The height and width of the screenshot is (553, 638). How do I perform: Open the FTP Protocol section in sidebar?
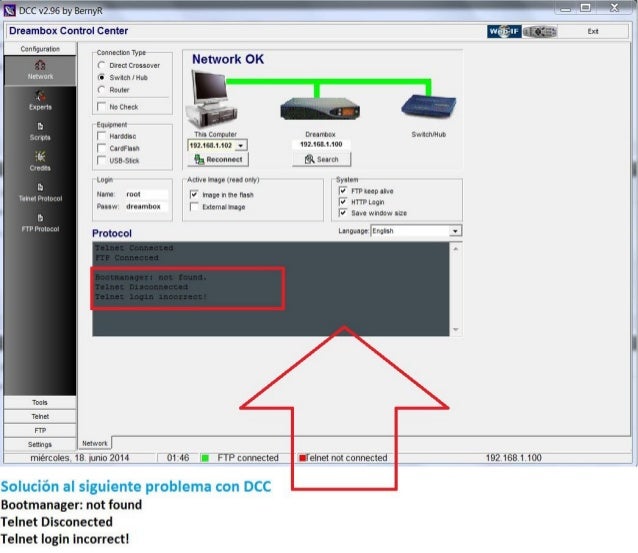click(x=40, y=223)
